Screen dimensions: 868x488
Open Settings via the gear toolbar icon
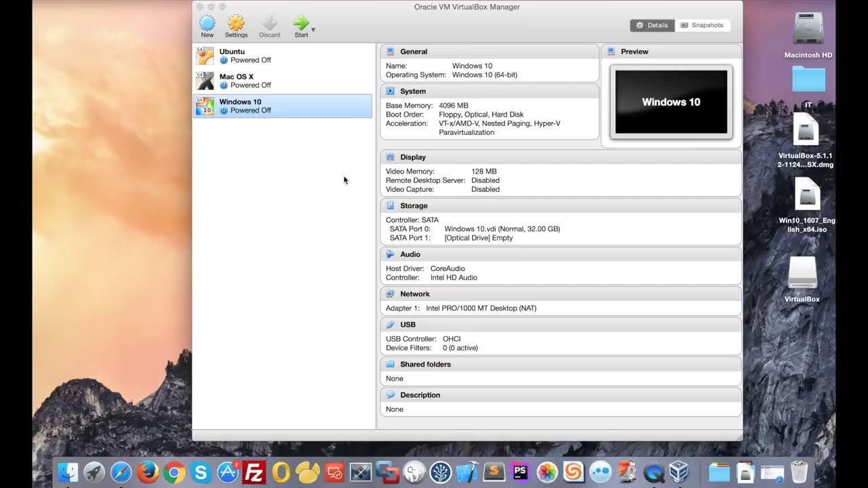point(236,26)
